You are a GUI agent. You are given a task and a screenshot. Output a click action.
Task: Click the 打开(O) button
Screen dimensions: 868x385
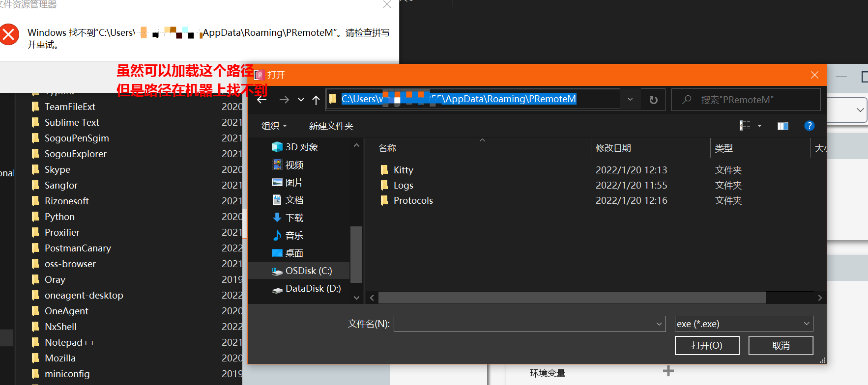(x=707, y=345)
